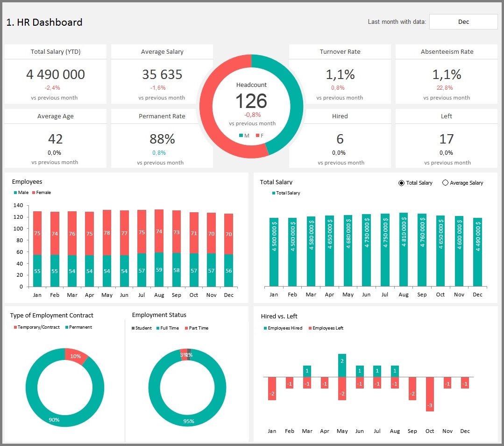Click the Student legend marker in Employment Status
The image size is (504, 446).
coord(133,328)
